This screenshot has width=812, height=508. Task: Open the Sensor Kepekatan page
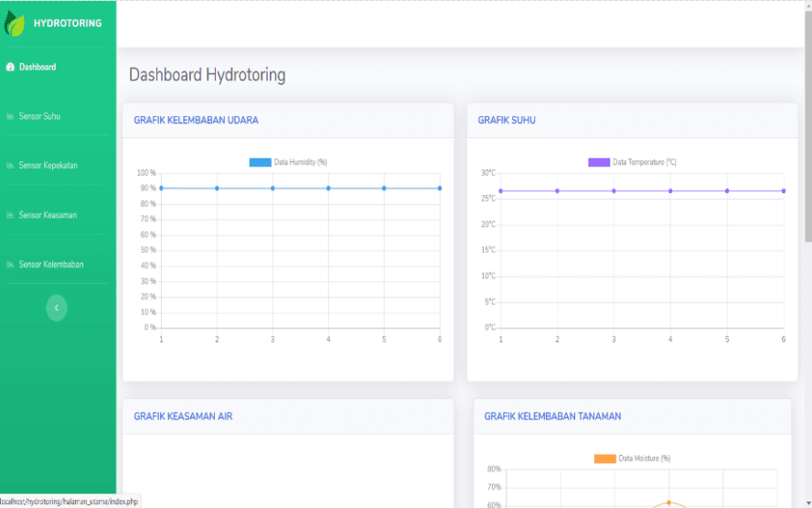[48, 166]
